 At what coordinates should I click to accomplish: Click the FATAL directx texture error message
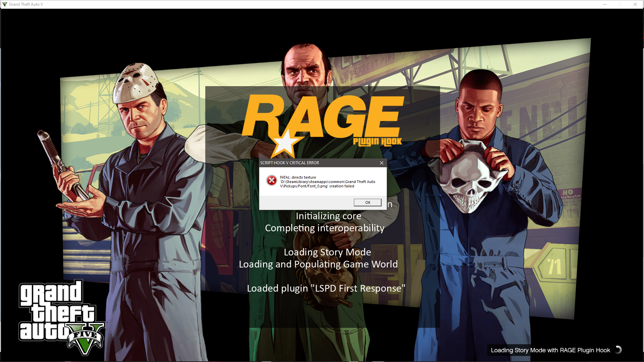[x=327, y=182]
